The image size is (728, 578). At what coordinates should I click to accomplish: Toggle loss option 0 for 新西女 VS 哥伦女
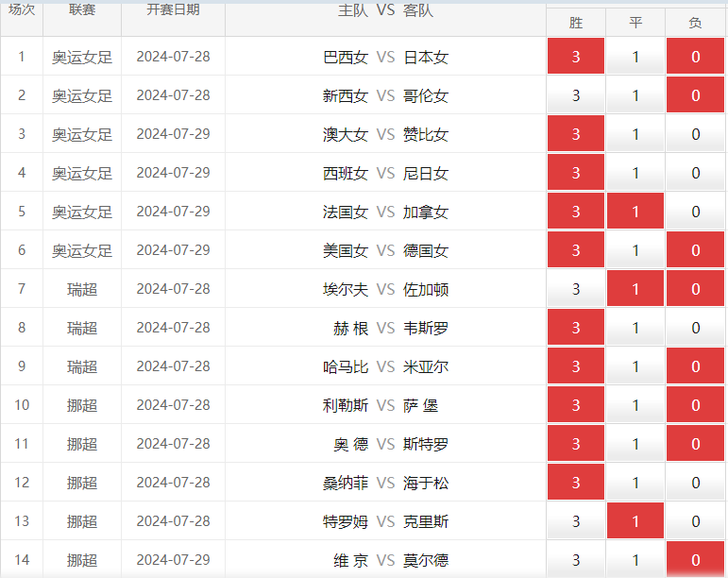(695, 95)
